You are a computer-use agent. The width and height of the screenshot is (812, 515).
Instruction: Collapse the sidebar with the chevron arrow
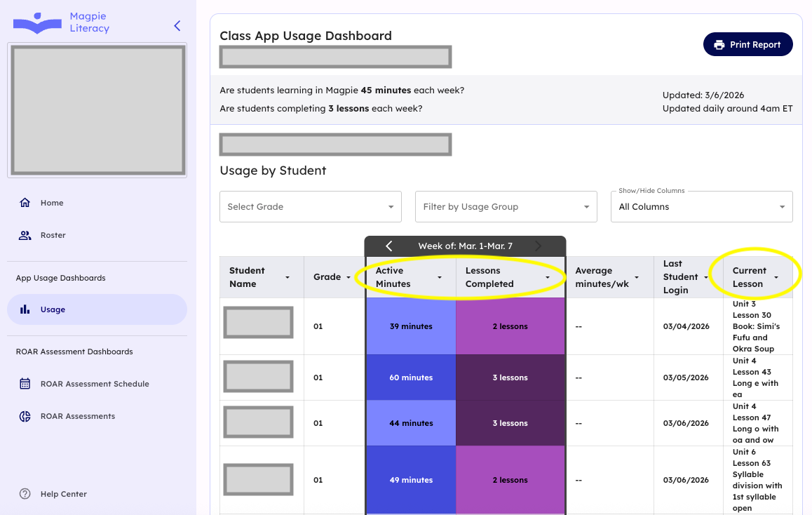(x=177, y=26)
